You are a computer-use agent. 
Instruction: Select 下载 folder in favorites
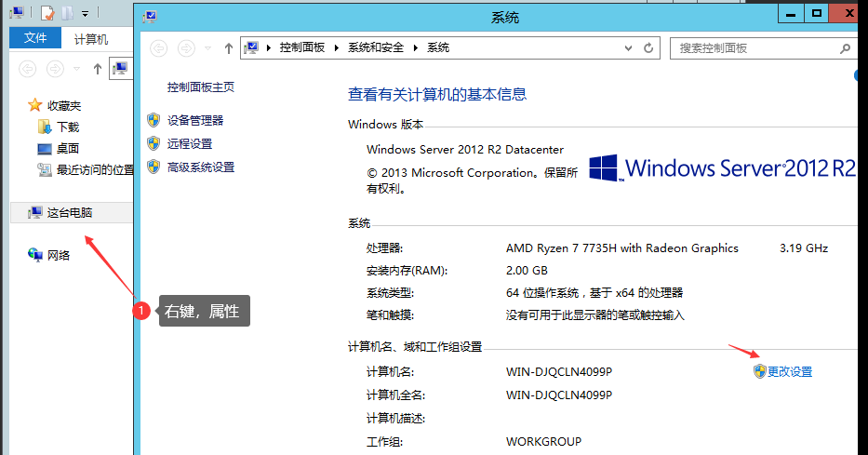click(x=68, y=127)
